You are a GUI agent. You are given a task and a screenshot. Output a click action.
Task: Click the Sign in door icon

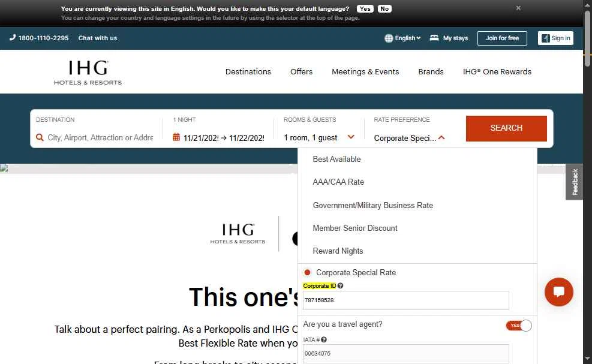click(x=546, y=38)
